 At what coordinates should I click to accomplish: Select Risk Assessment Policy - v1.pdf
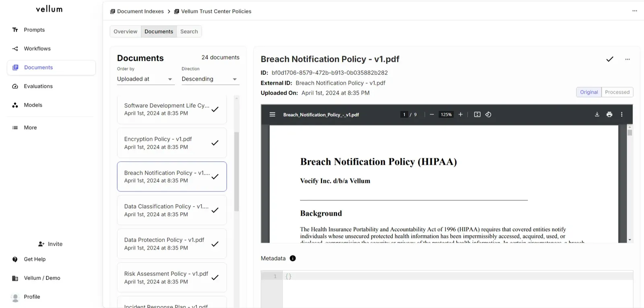pos(172,277)
